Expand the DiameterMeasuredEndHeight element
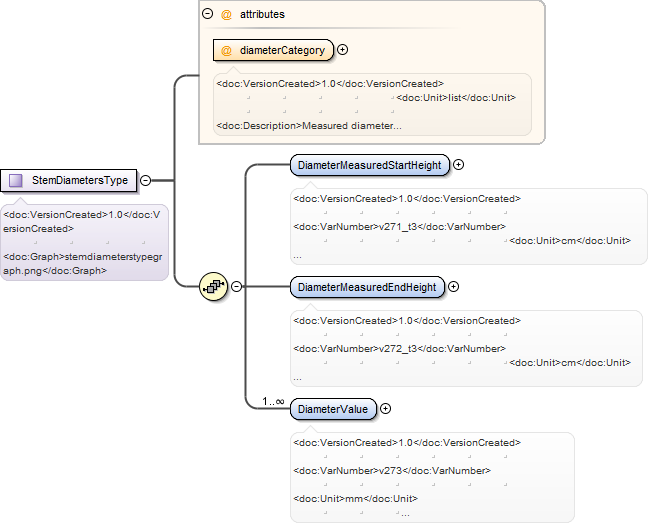Image resolution: width=655 pixels, height=526 pixels. (454, 287)
